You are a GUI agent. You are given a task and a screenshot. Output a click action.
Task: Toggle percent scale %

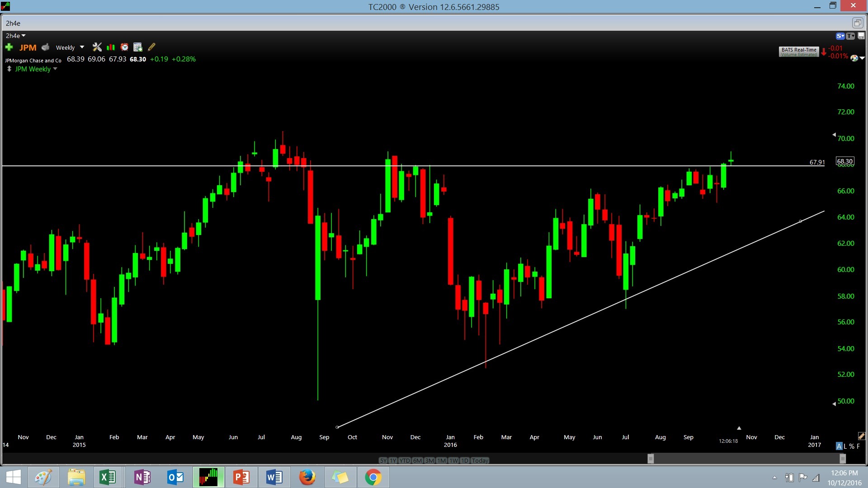coord(852,446)
